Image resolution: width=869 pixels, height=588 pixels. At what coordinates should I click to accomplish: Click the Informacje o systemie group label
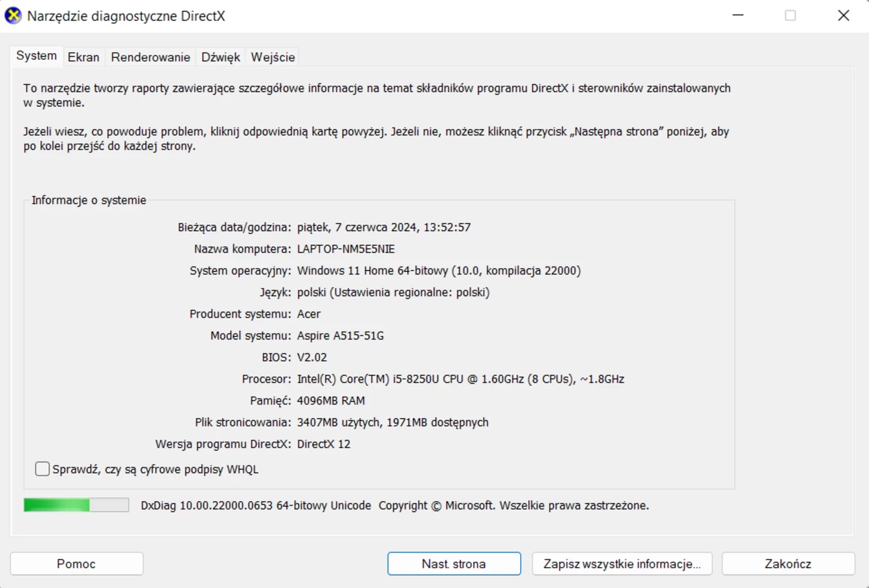coord(89,200)
